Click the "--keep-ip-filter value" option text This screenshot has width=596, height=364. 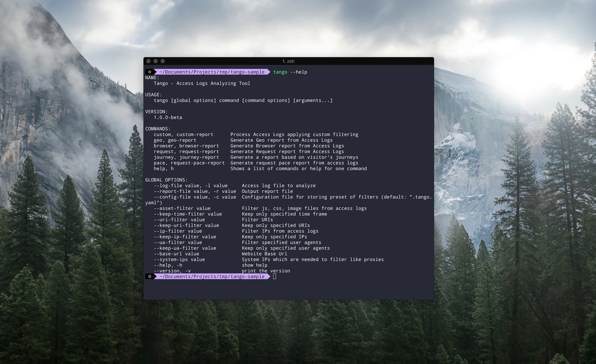(x=185, y=237)
